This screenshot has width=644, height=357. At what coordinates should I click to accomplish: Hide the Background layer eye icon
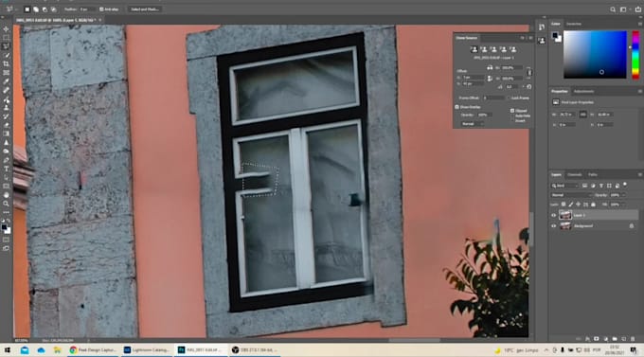coord(553,226)
